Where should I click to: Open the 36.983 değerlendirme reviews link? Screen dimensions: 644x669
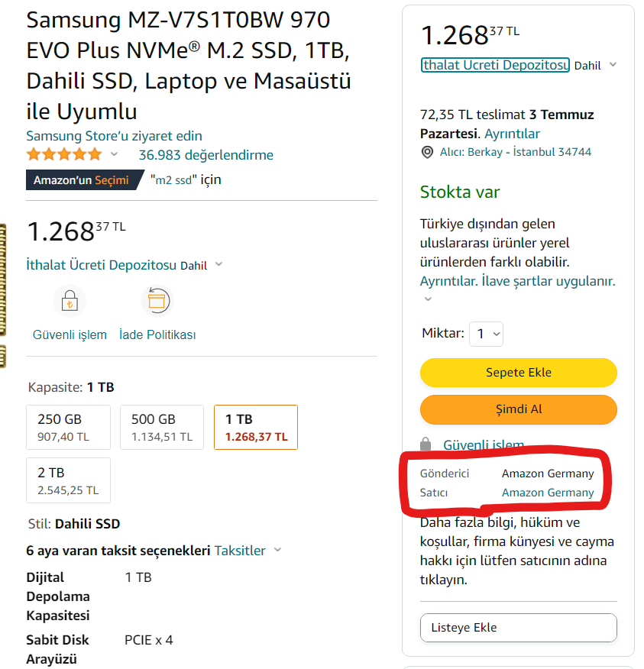(x=205, y=155)
